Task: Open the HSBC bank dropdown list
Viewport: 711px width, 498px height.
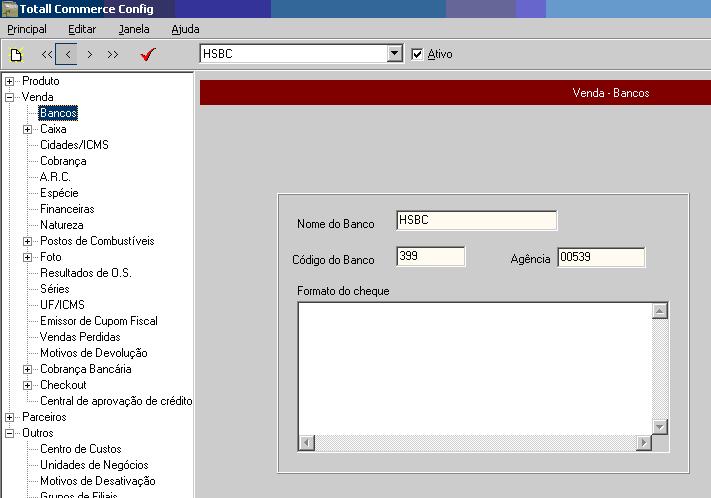Action: 394,54
